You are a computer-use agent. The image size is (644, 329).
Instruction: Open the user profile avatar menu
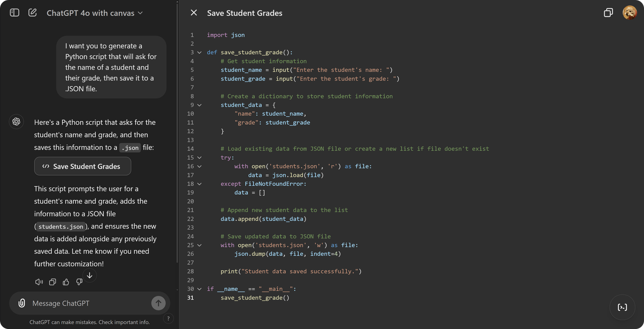pos(630,13)
